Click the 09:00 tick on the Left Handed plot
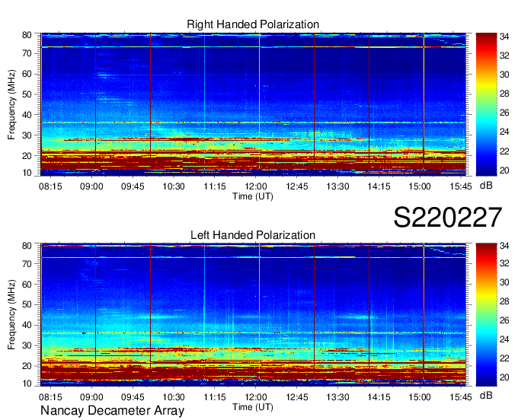This screenshot has width=518, height=420. [91, 397]
